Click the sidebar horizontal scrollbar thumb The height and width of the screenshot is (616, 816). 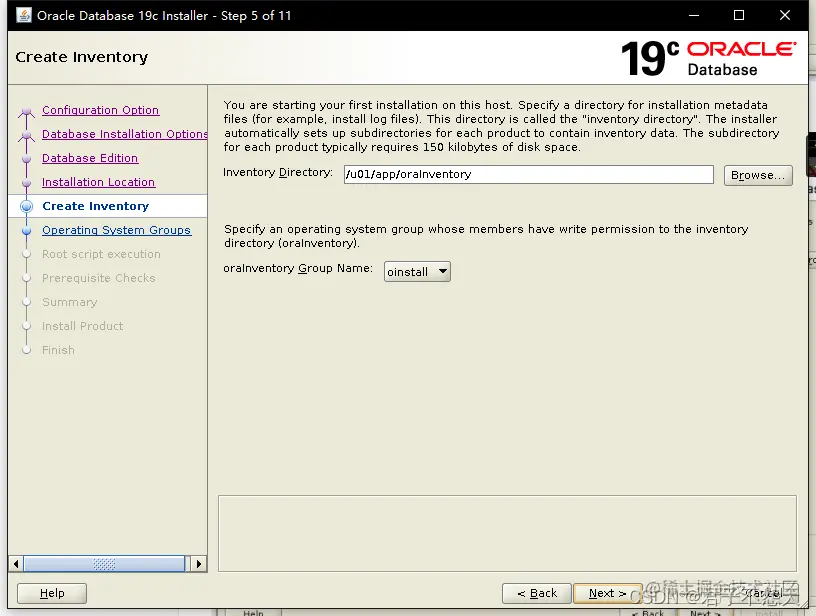pyautogui.click(x=104, y=564)
